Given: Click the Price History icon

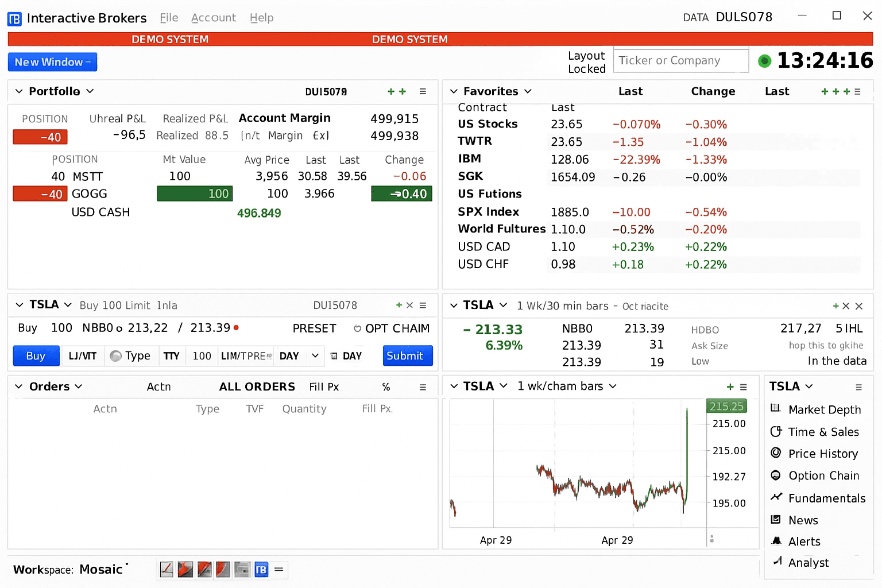Looking at the screenshot, I should (x=776, y=452).
